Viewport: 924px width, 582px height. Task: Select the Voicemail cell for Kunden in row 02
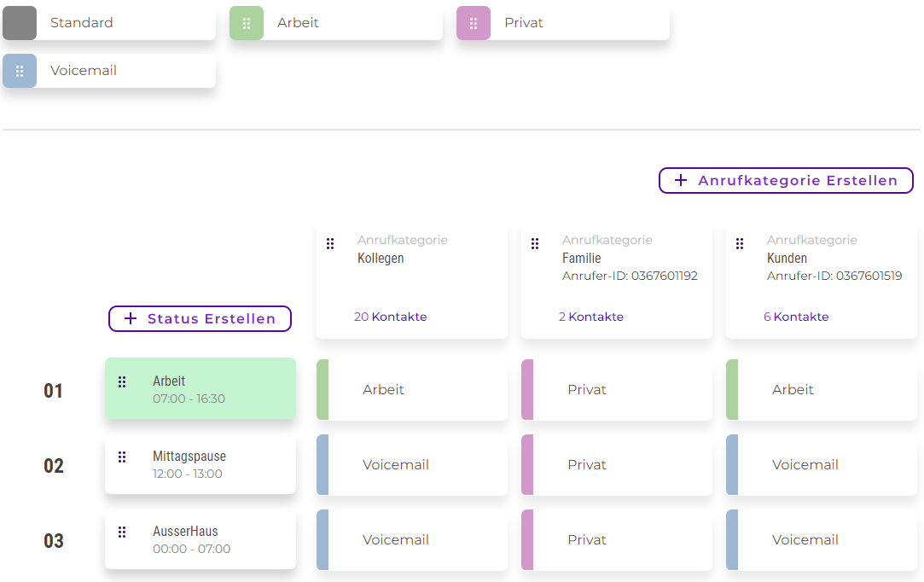click(822, 465)
